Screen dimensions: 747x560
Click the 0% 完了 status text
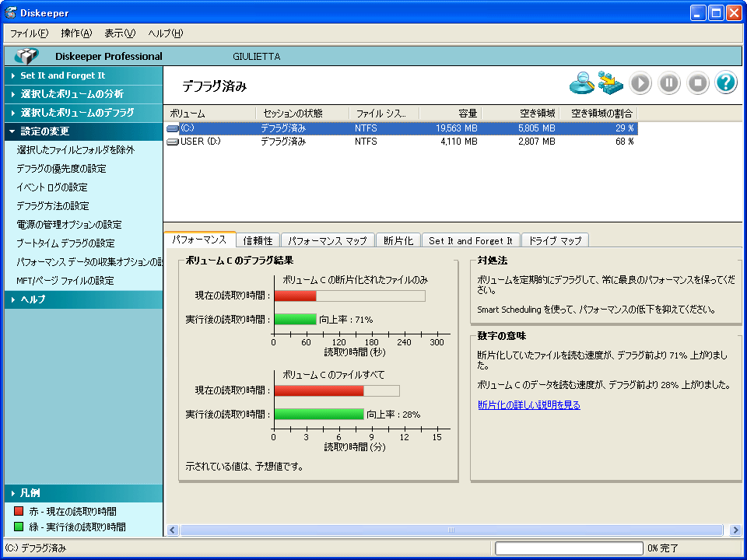pos(663,548)
